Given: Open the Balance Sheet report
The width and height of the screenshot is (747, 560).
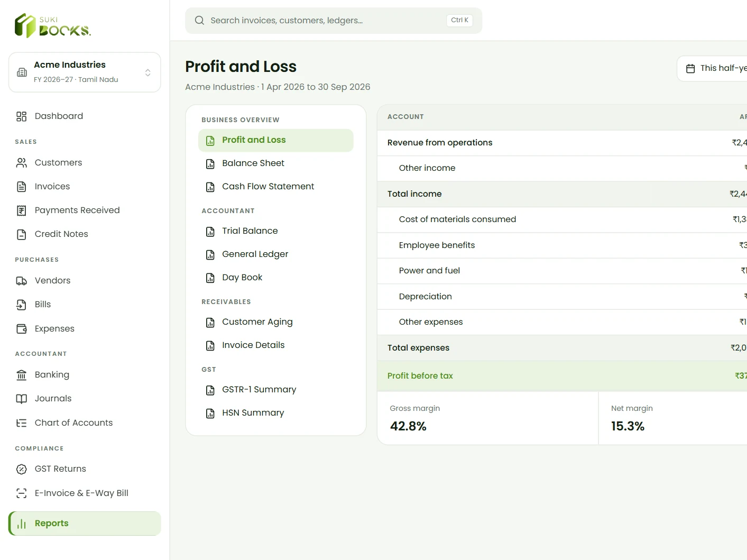Looking at the screenshot, I should click(x=275, y=163).
